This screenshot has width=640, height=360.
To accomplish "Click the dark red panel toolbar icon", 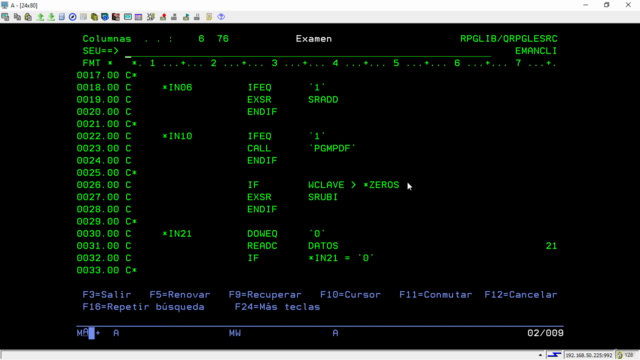I will [x=116, y=17].
